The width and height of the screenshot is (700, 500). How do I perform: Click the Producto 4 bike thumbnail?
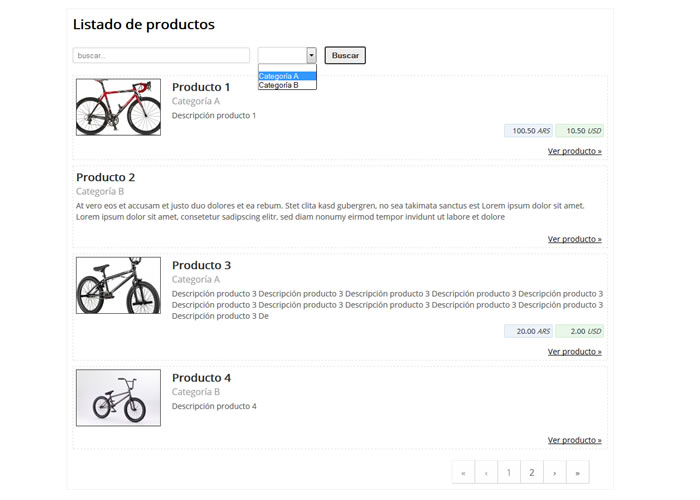pyautogui.click(x=118, y=398)
